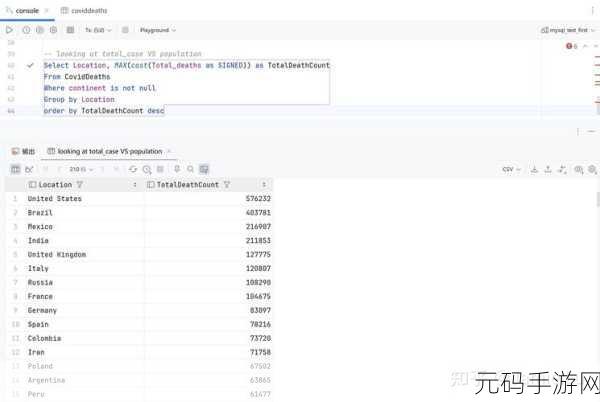The width and height of the screenshot is (600, 402).
Task: Click the stop icon in results toolbar
Action: click(160, 169)
